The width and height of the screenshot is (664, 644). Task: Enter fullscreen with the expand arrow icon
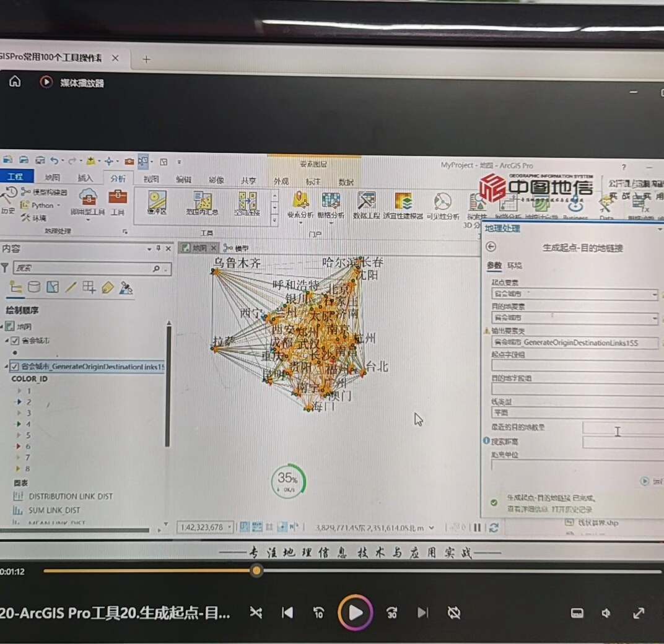point(639,612)
